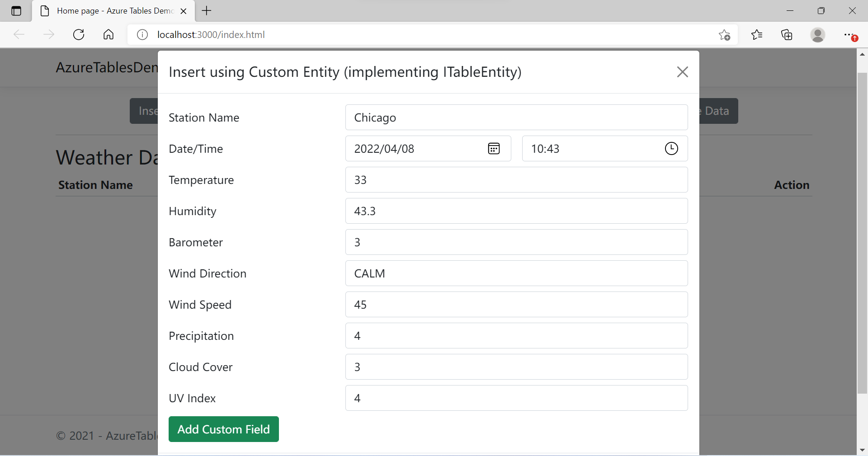The height and width of the screenshot is (456, 868).
Task: Open the browser Collections icon
Action: (x=787, y=35)
